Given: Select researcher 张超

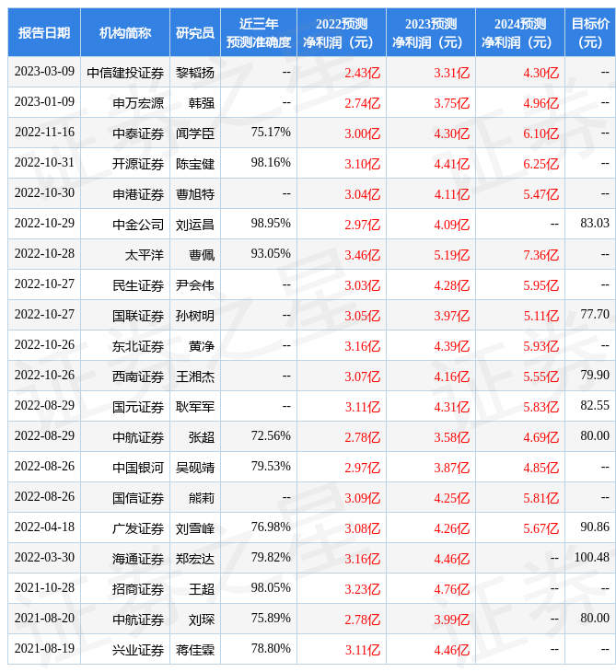Looking at the screenshot, I should pyautogui.click(x=201, y=437).
